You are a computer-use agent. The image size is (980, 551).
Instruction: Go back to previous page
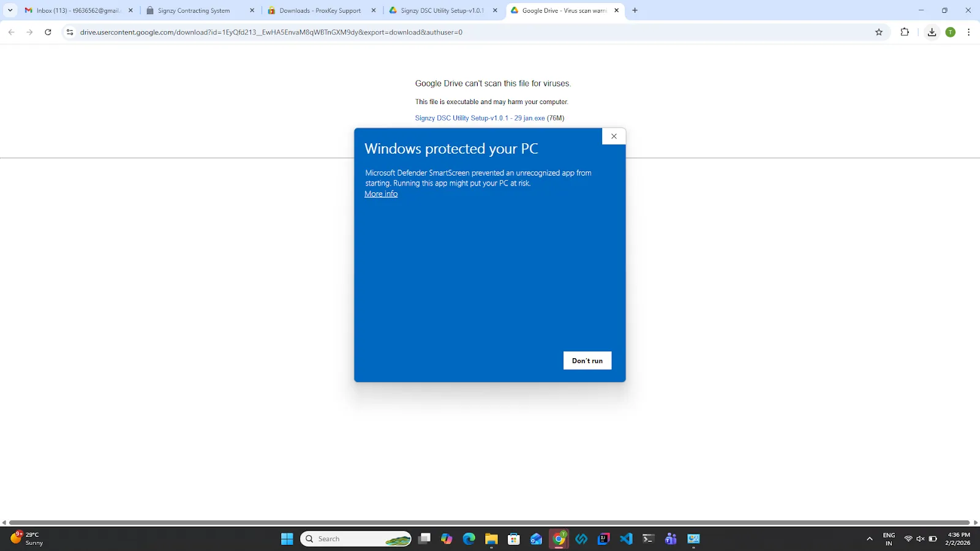tap(11, 32)
